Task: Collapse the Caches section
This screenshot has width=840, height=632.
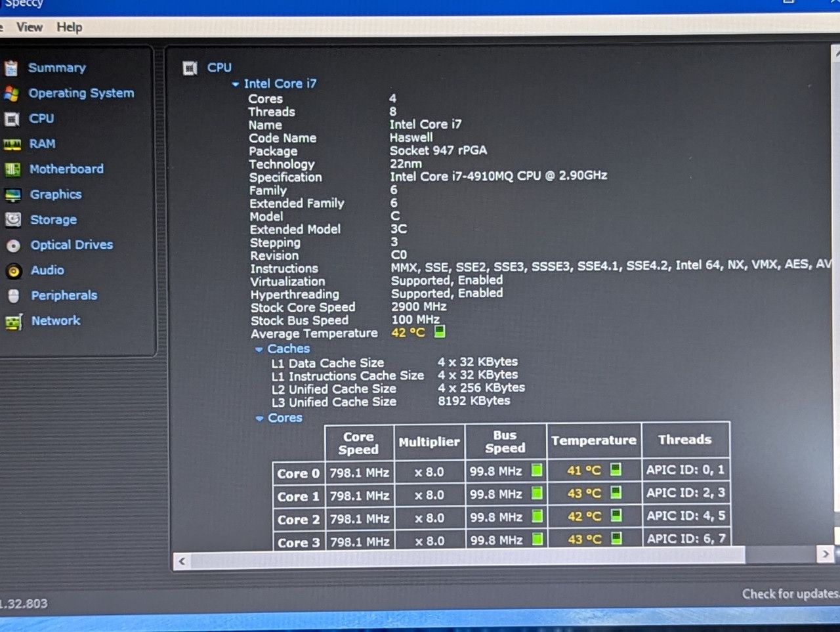Action: [x=259, y=349]
